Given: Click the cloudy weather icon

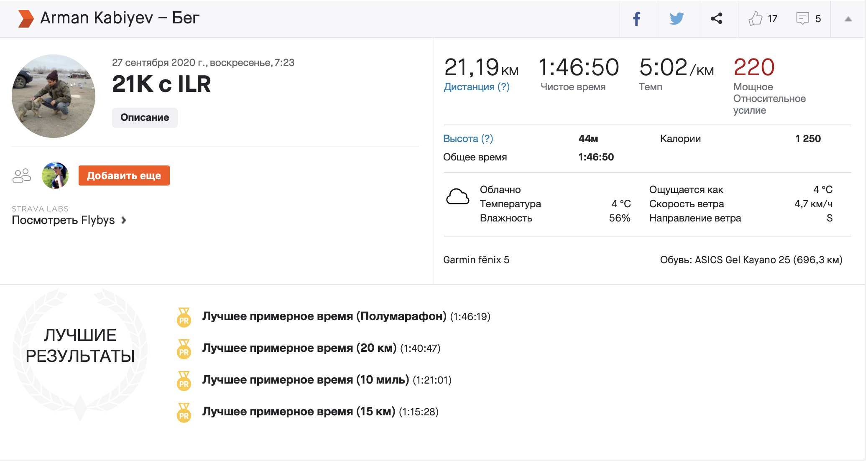Looking at the screenshot, I should point(457,197).
